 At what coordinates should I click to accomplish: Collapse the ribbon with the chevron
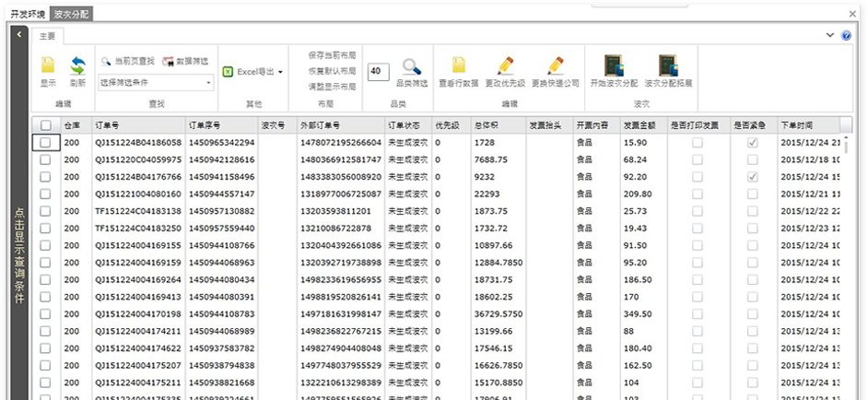(x=830, y=35)
